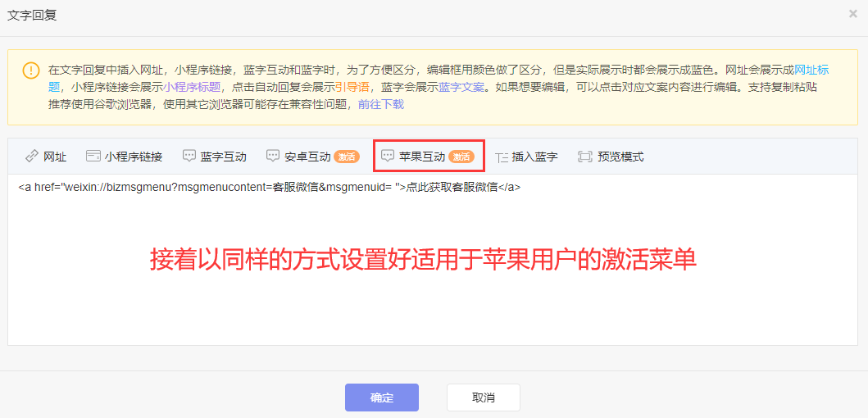Select the 网址 toolbar label
The image size is (868, 418).
pos(55,157)
